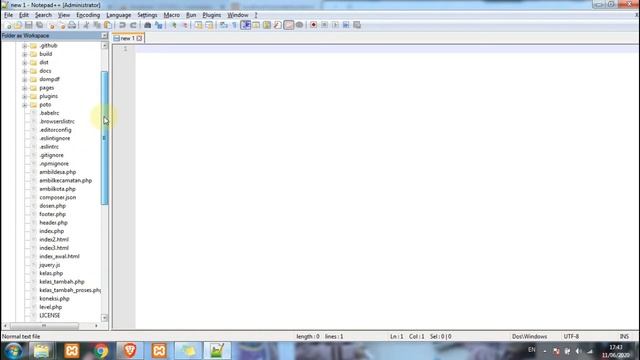This screenshot has width=640, height=360.
Task: Select index.php in the workspace tree
Action: [x=51, y=231]
